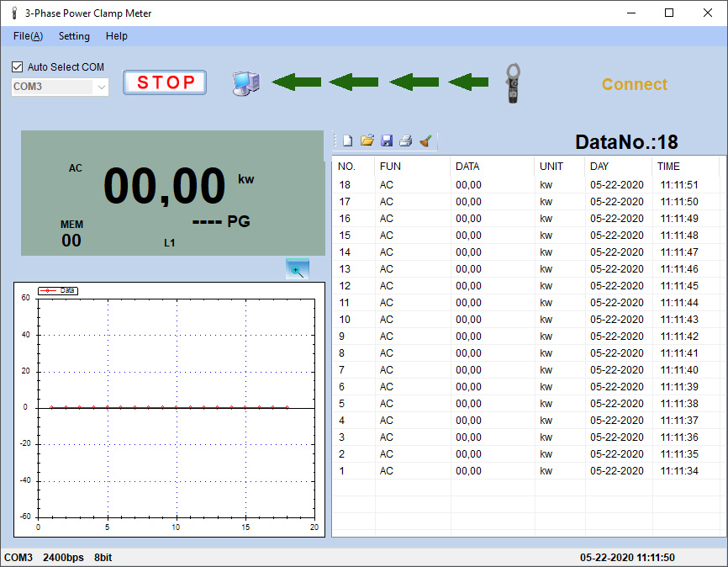
Task: Open a saved data file via folder icon
Action: (367, 141)
